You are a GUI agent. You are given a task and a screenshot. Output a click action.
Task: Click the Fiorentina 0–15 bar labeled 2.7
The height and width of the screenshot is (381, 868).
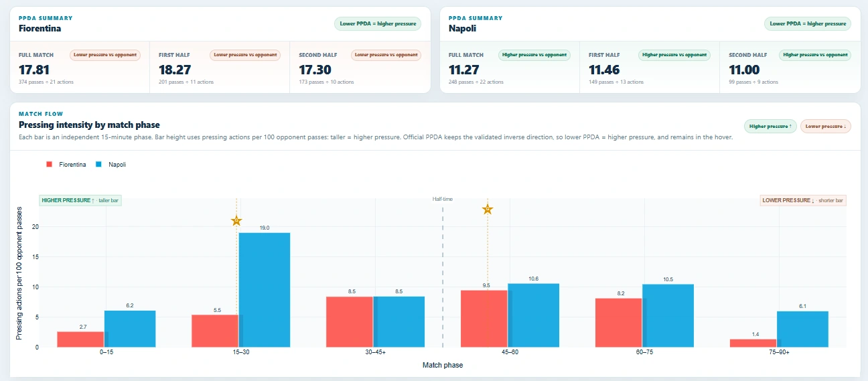click(80, 339)
